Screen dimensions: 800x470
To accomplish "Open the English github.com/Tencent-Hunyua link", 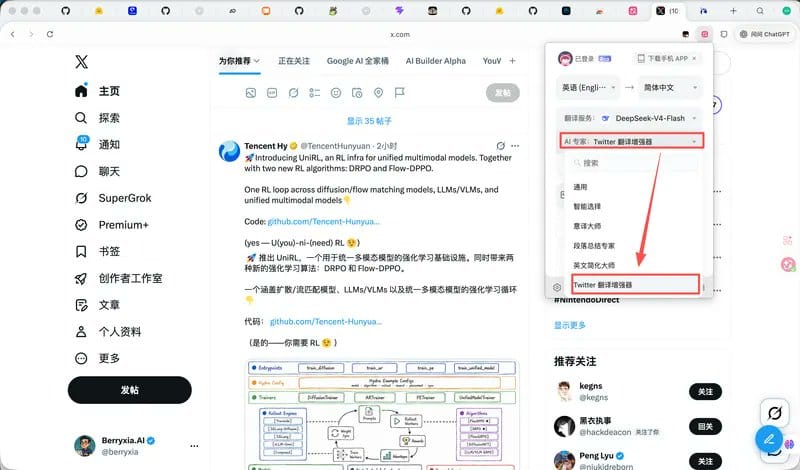I will tap(323, 221).
